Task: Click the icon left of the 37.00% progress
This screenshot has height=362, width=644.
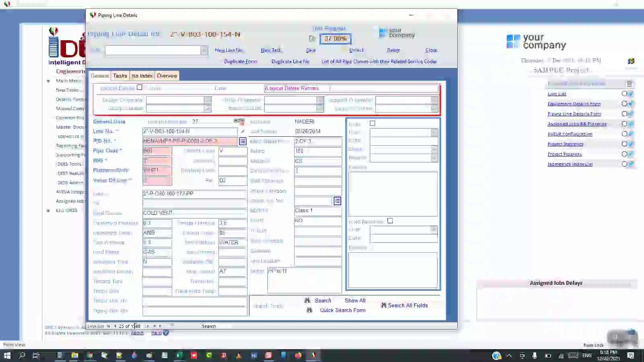Action: [312, 39]
